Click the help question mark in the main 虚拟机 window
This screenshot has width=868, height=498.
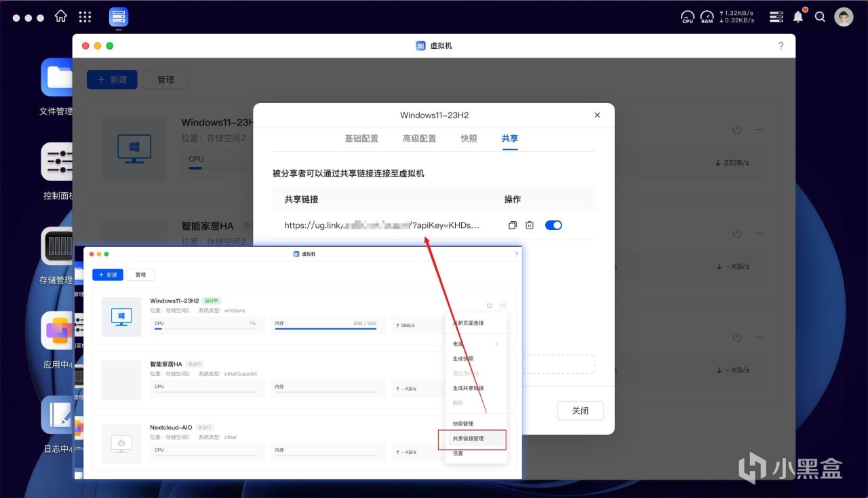click(781, 45)
